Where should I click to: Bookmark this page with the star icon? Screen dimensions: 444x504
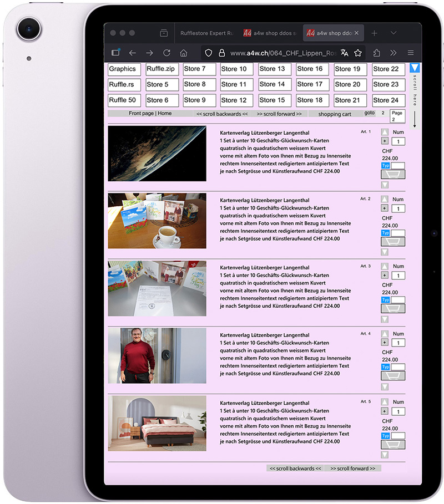point(358,53)
